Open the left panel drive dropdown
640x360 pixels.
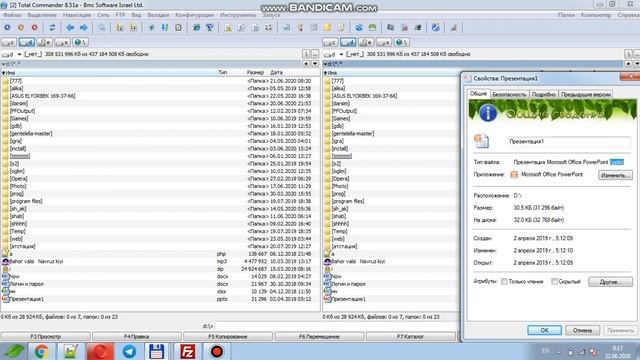pyautogui.click(x=19, y=54)
